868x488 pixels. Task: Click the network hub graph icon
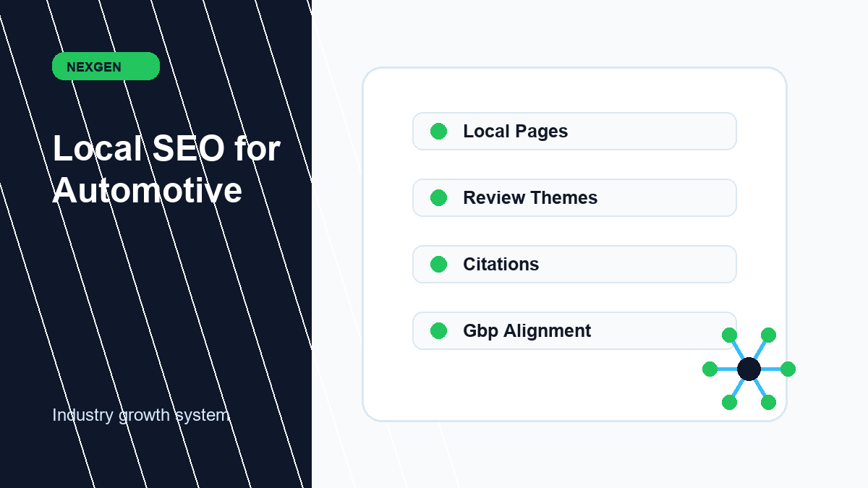(x=749, y=369)
